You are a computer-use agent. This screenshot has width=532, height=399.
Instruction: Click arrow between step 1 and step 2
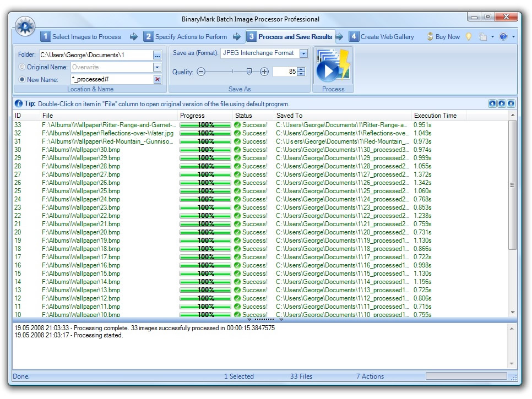(134, 37)
